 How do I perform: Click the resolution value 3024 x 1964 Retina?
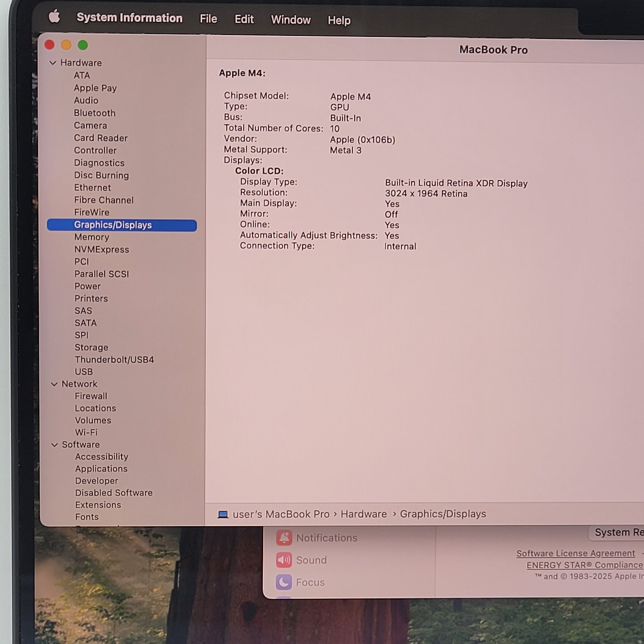(426, 193)
